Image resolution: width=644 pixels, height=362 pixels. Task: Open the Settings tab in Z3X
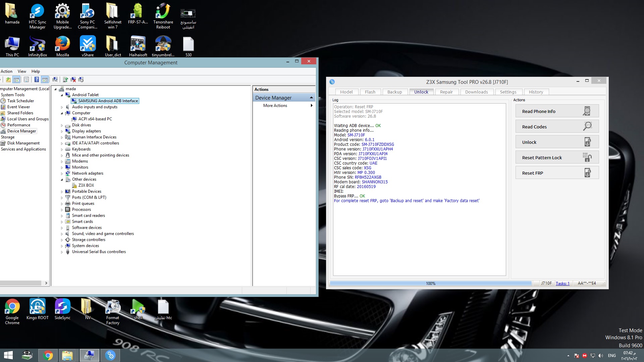point(508,92)
